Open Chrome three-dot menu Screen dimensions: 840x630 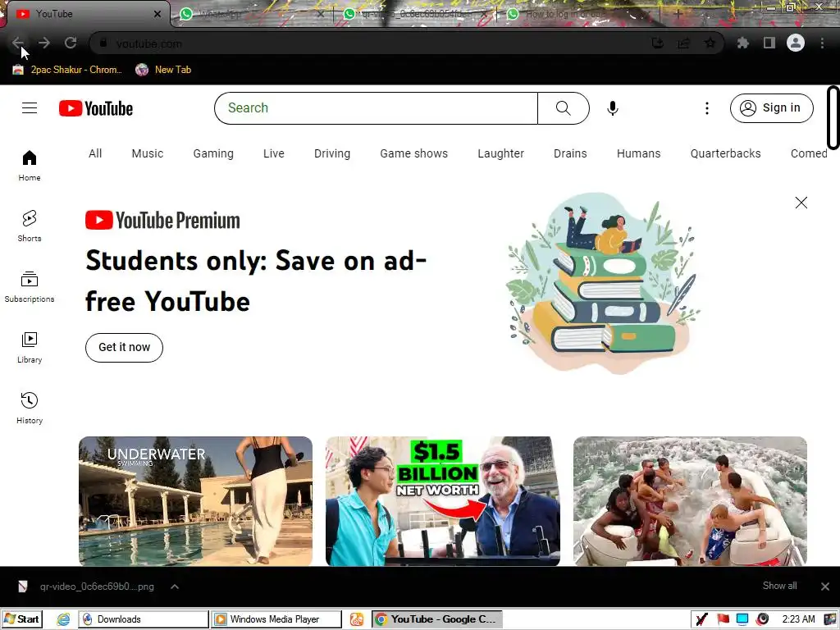(822, 43)
